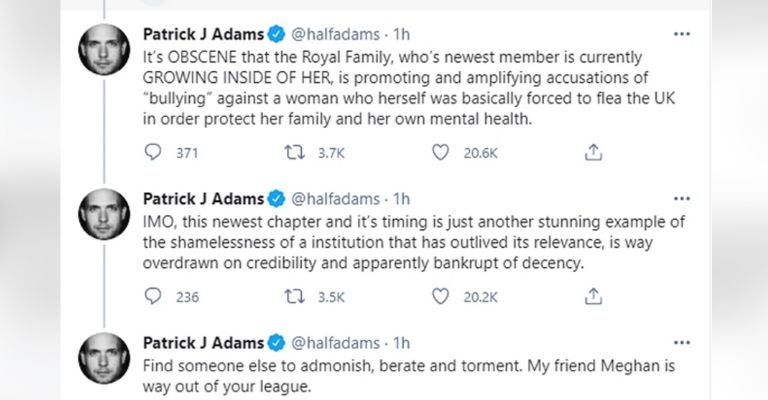
Task: Open more options on the first tweet
Action: point(682,34)
